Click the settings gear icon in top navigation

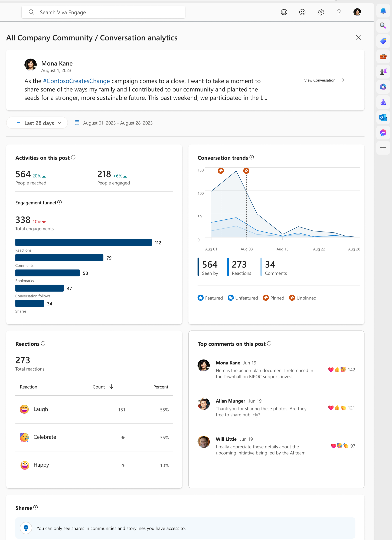[320, 12]
